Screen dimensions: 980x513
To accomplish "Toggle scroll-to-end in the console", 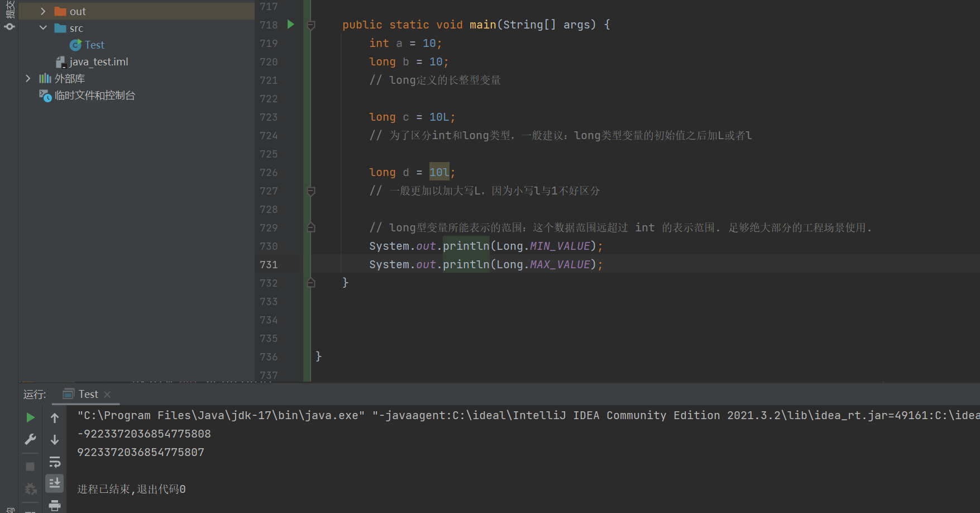I will tap(55, 483).
